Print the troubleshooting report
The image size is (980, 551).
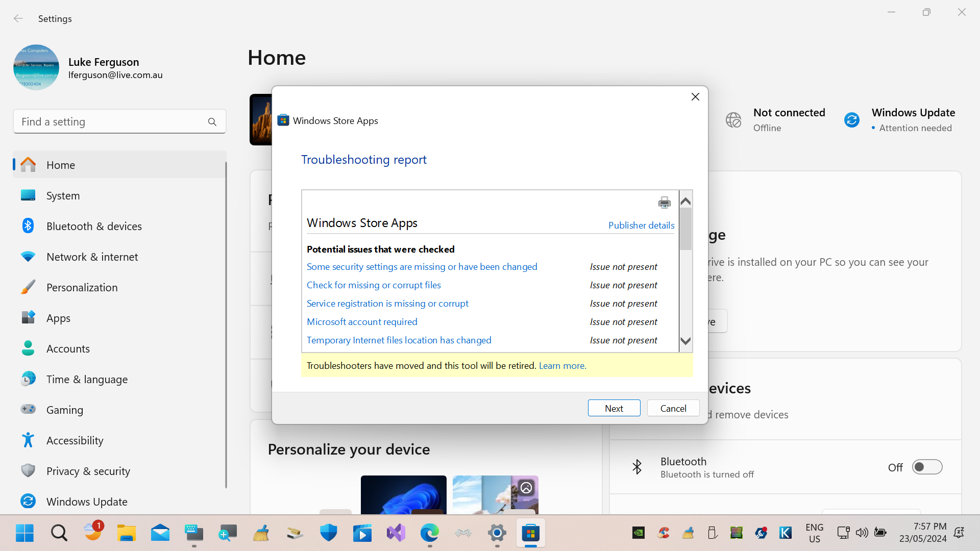click(664, 203)
